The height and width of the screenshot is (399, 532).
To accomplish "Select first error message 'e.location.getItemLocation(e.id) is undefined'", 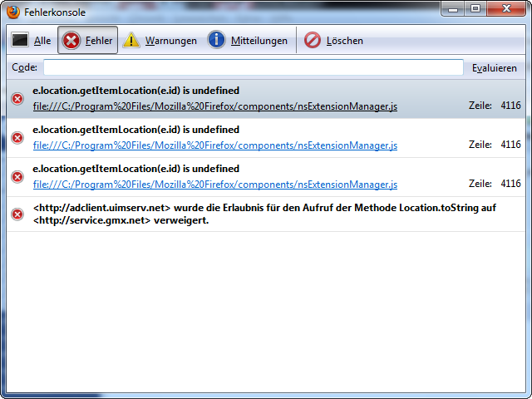I will point(136,91).
